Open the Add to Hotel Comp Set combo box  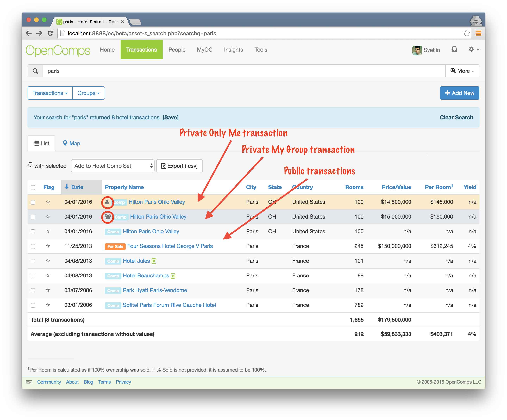tap(113, 166)
